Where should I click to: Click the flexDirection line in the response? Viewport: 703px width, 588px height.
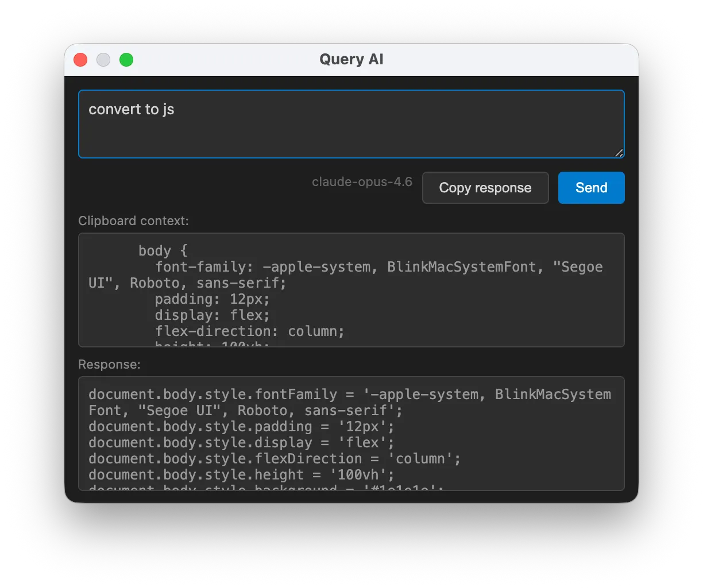tap(273, 458)
